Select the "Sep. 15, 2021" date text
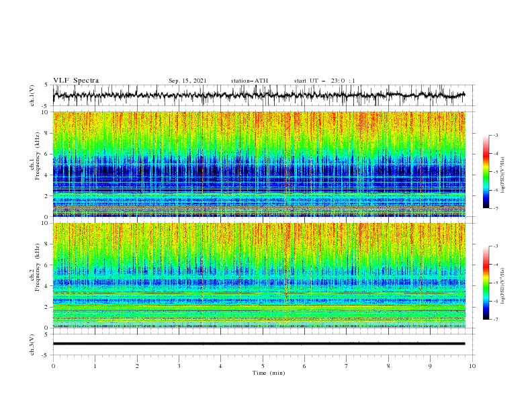 pos(187,81)
